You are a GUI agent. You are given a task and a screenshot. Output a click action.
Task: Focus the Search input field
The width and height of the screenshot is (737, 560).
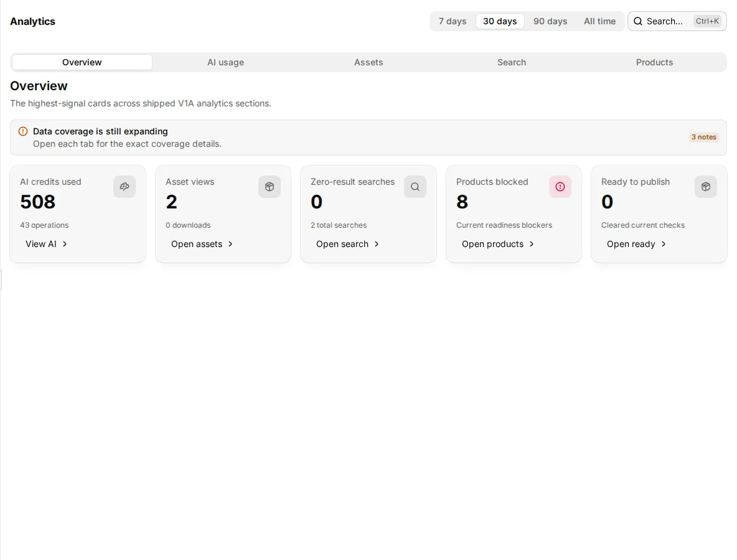[x=677, y=21]
